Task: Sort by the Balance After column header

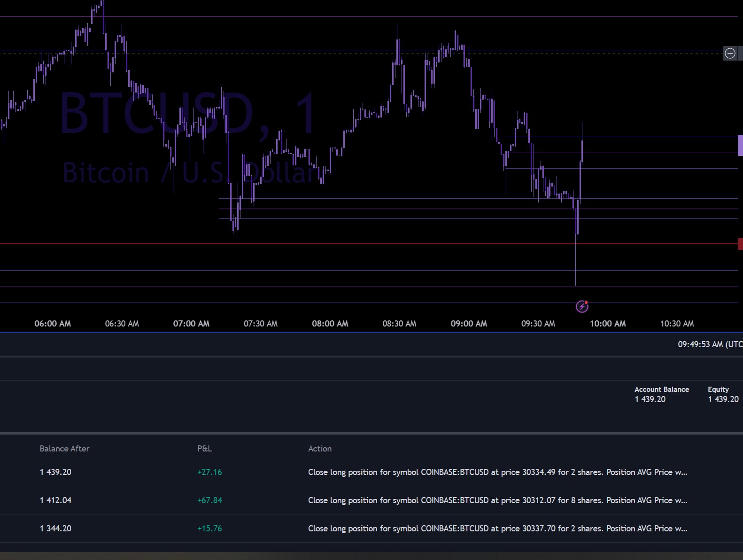Action: [x=64, y=449]
